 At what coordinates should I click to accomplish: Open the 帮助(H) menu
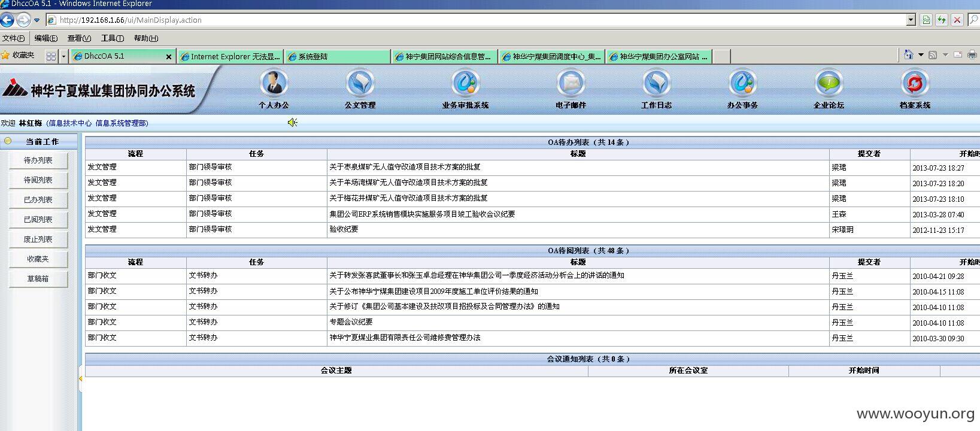[146, 38]
